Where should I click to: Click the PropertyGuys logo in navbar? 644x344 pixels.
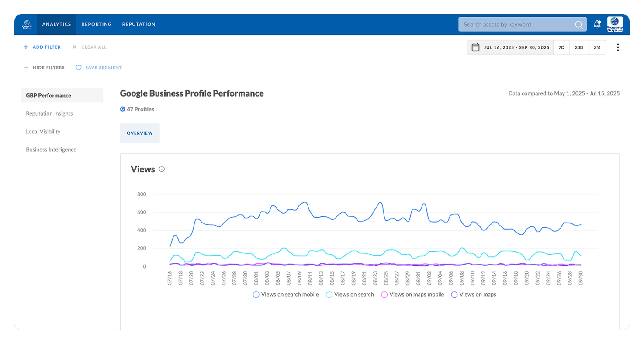[27, 24]
